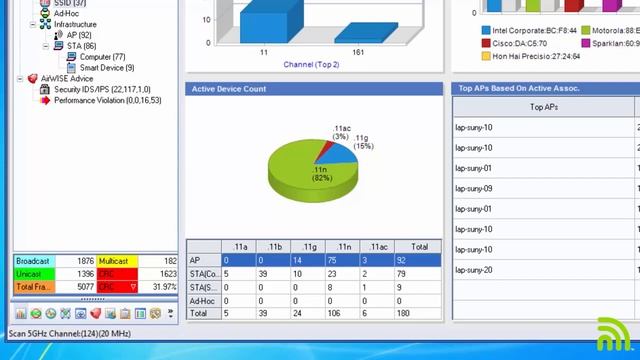Viewport: 640px width, 360px height.
Task: Select the SSID (37) tree node
Action: click(x=70, y=3)
